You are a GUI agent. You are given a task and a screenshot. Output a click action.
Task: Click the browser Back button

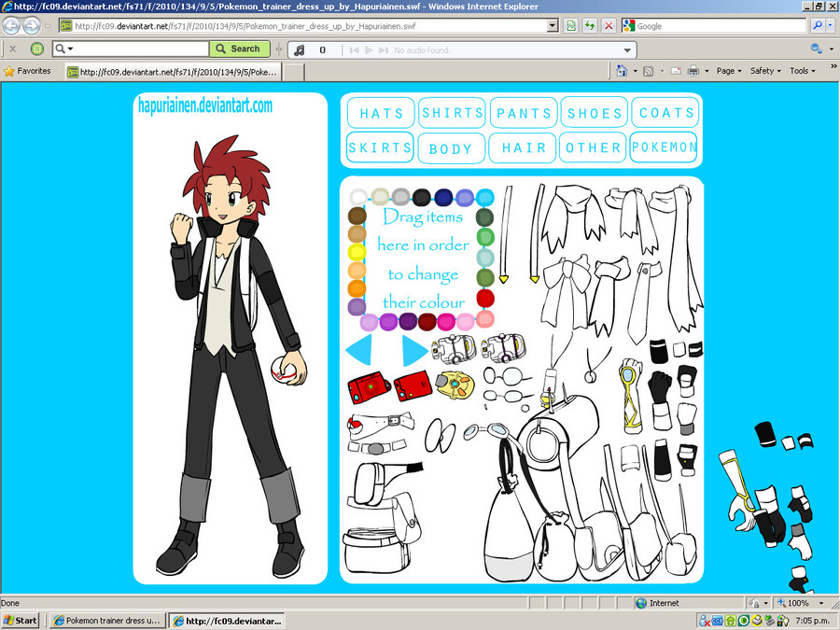12,26
